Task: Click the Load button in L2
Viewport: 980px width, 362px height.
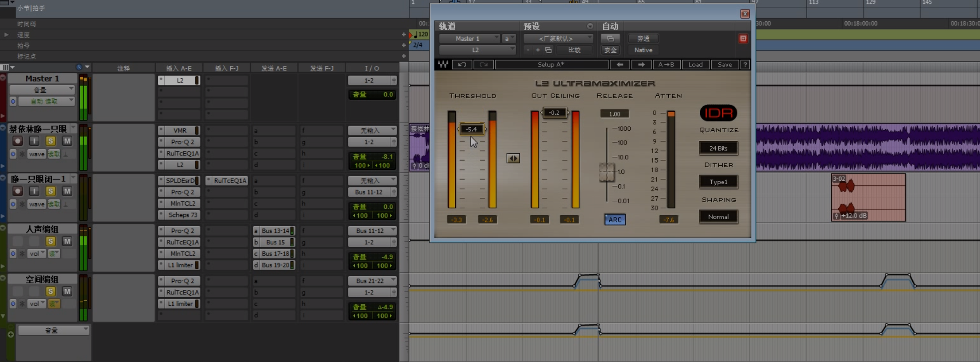Action: (x=695, y=65)
